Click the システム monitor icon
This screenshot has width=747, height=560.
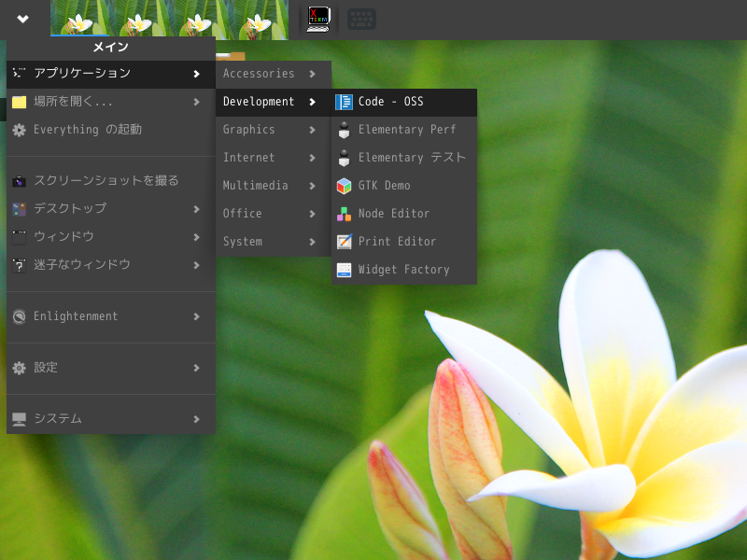click(x=19, y=419)
